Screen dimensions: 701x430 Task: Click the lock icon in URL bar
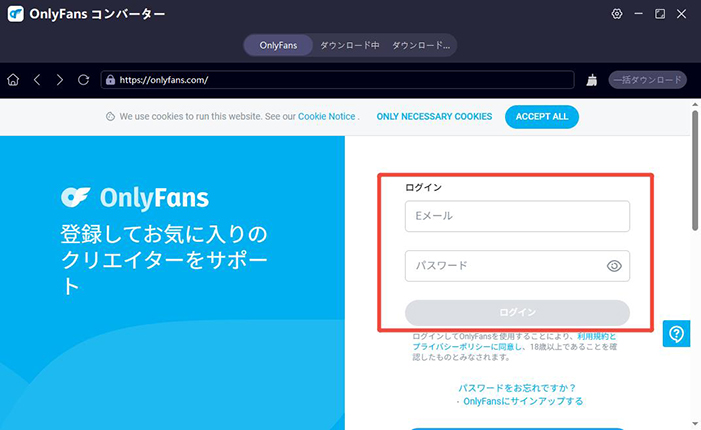tap(110, 80)
